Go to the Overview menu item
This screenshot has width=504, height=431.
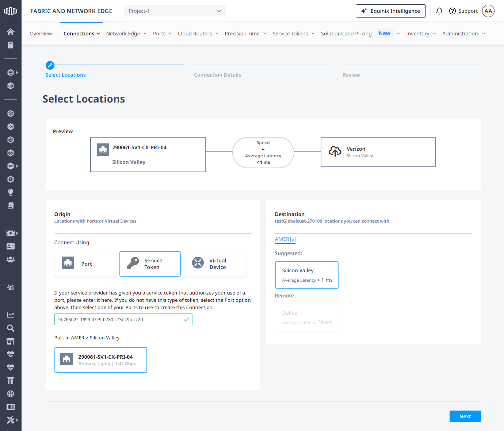tap(41, 34)
